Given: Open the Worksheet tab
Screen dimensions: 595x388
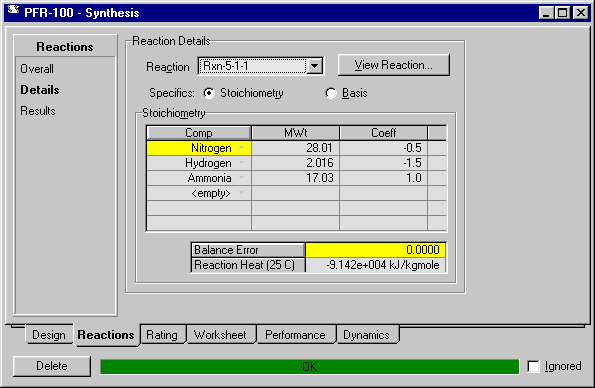Looking at the screenshot, I should coord(220,334).
